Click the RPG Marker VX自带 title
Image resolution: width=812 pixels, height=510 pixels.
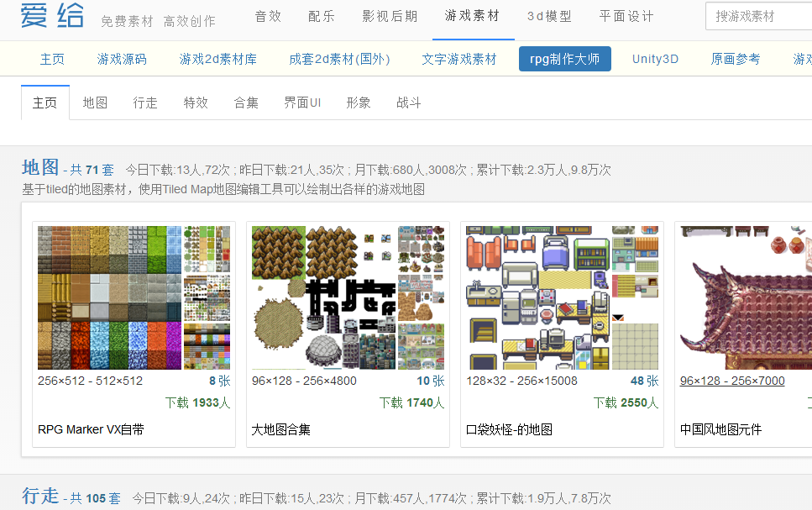click(92, 429)
